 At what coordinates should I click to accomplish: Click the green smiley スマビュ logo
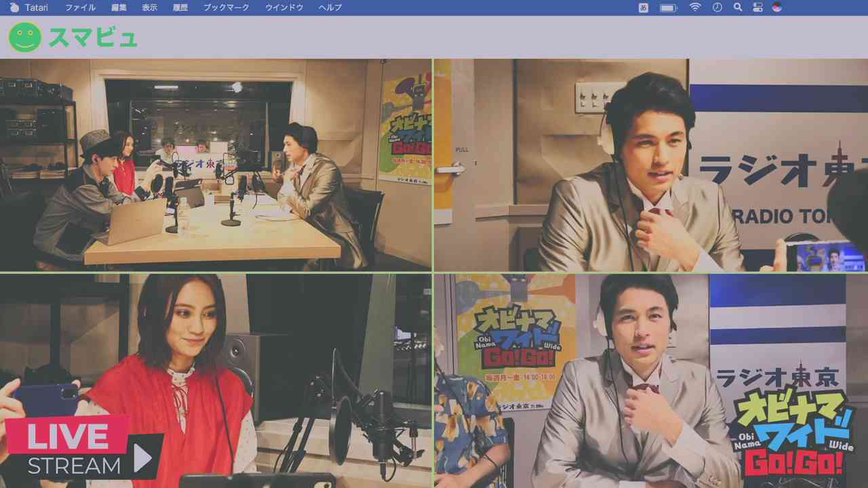[x=25, y=37]
